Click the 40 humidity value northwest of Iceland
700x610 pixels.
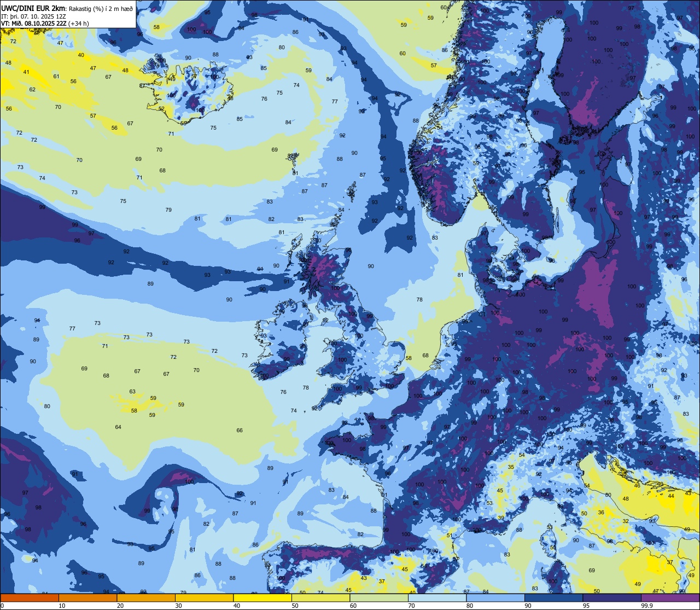tap(81, 55)
